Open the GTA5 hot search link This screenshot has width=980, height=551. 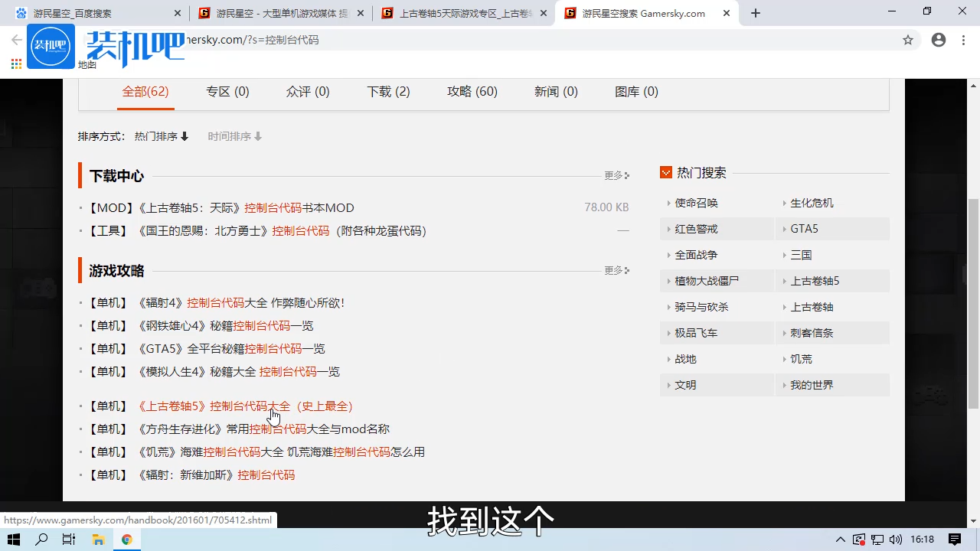point(804,228)
